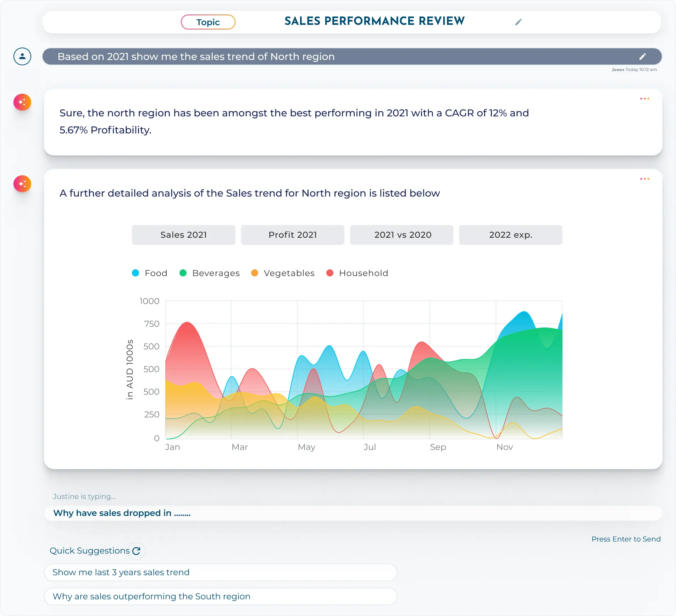Toggle the Food series in the legend
The height and width of the screenshot is (616, 676).
tap(149, 273)
